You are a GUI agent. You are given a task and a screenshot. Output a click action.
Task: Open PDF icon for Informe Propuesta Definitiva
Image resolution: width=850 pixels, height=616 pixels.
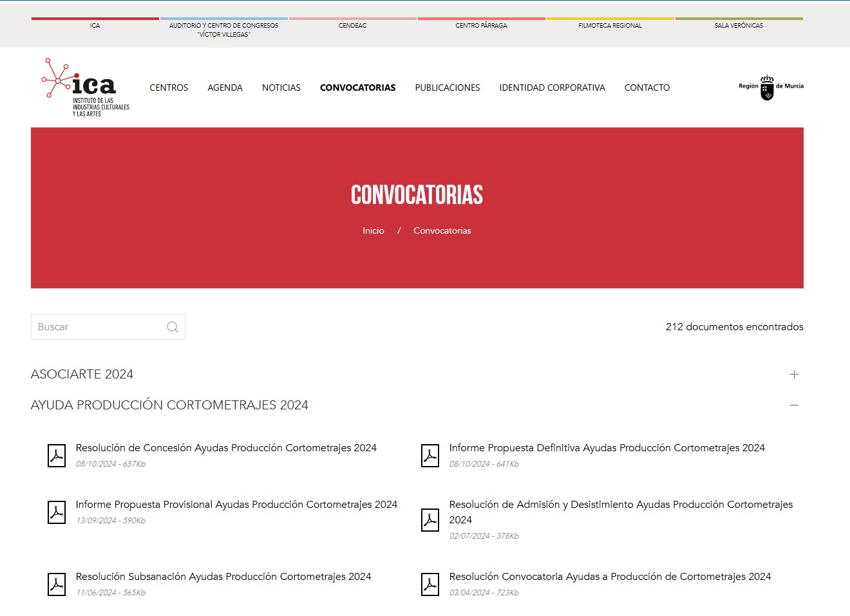point(430,456)
